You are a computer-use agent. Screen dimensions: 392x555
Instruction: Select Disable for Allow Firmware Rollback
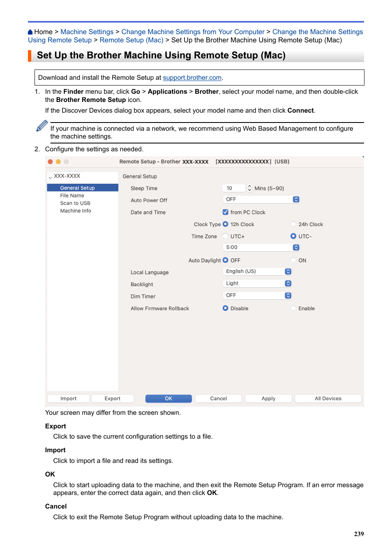click(226, 308)
